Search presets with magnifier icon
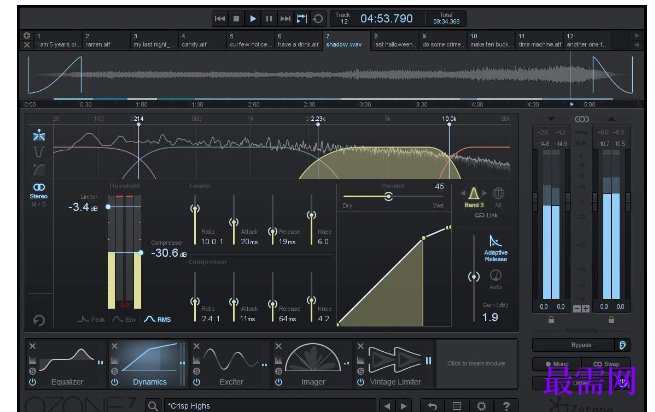The width and height of the screenshot is (655, 412). 153,406
